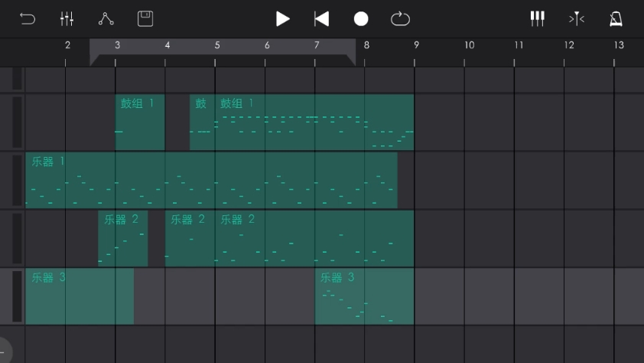Open the piano keyboard icon
644x363 pixels.
(537, 19)
